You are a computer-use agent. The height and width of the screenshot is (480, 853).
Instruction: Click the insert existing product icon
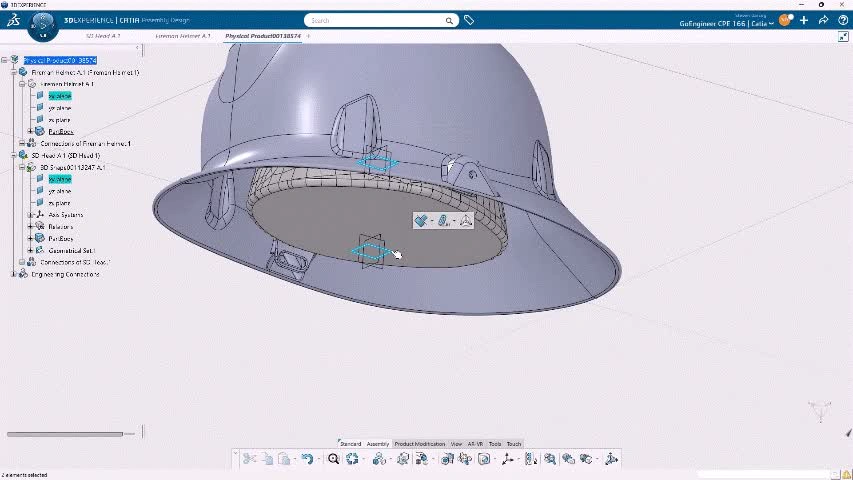click(x=422, y=459)
